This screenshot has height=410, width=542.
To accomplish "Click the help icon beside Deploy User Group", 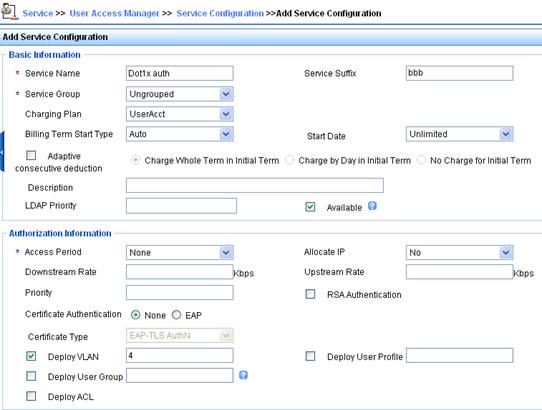I will coord(243,375).
